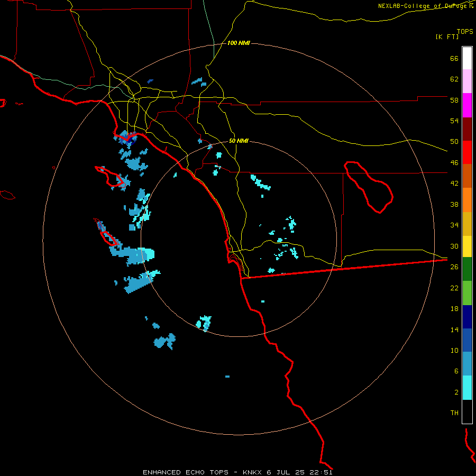Click the black TH threshold swatch
This screenshot has width=476, height=476.
[x=467, y=411]
